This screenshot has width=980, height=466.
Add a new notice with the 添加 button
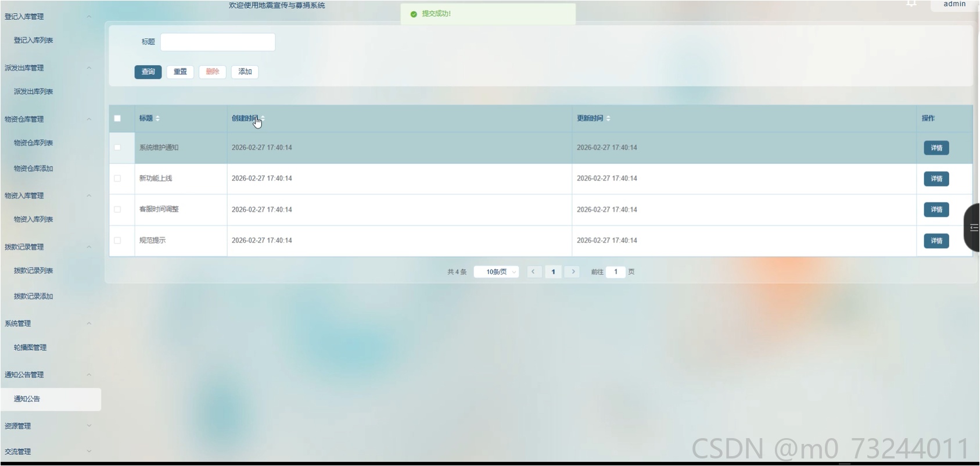pyautogui.click(x=245, y=71)
